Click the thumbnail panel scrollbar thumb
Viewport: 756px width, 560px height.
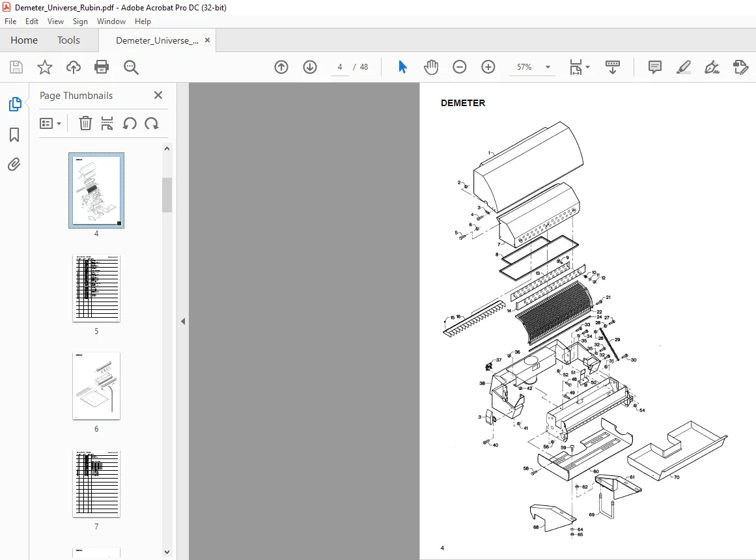[167, 195]
